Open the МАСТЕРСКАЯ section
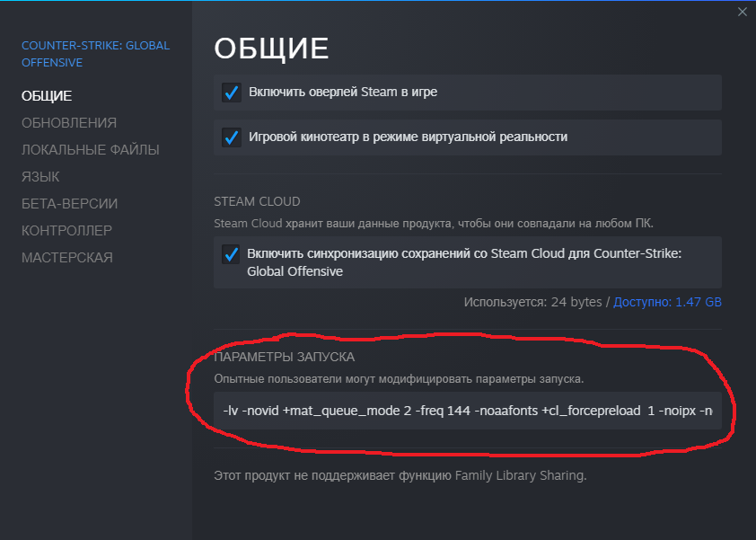This screenshot has height=540, width=756. click(x=69, y=257)
